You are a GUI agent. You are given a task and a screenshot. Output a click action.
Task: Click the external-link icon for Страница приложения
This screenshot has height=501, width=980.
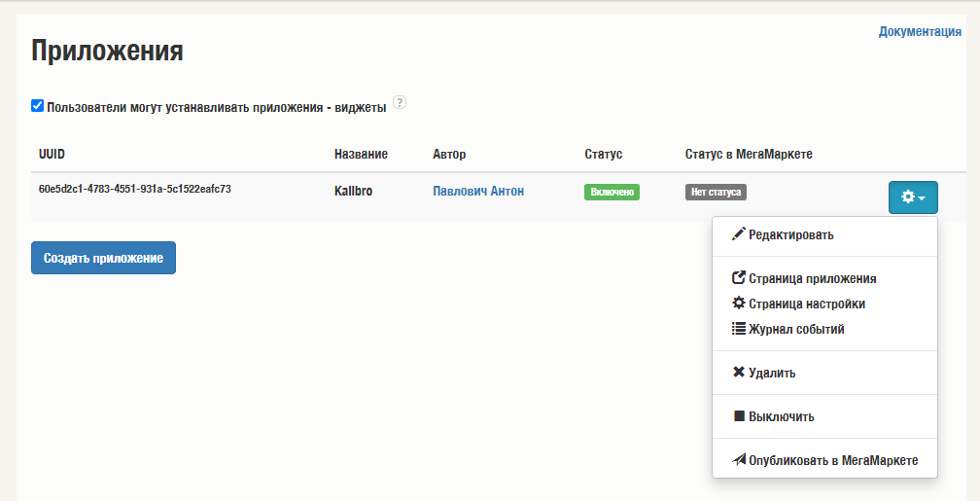coord(739,277)
